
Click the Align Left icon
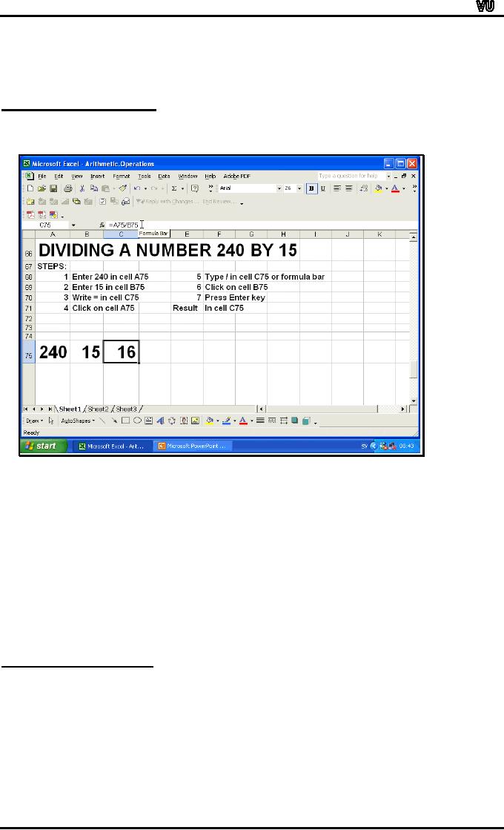pyautogui.click(x=337, y=188)
